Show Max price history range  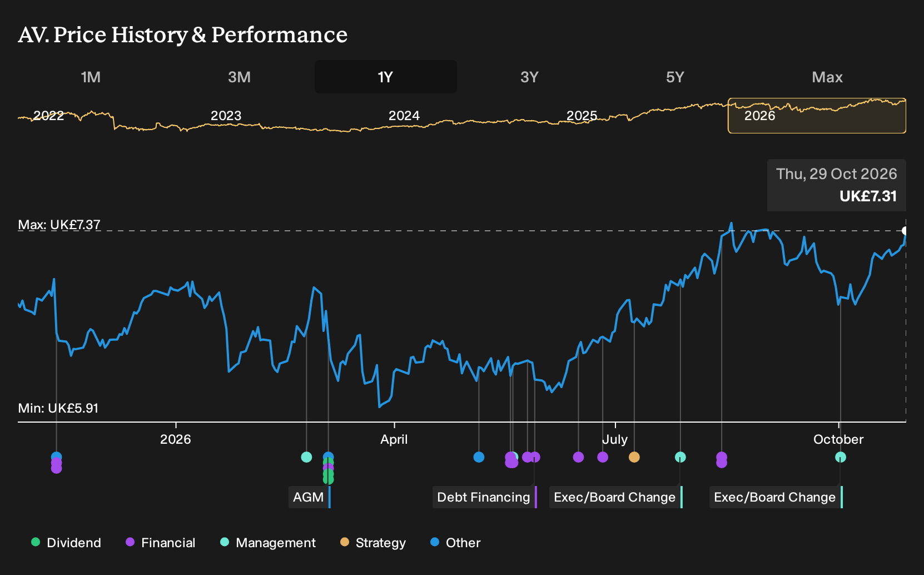pyautogui.click(x=827, y=77)
